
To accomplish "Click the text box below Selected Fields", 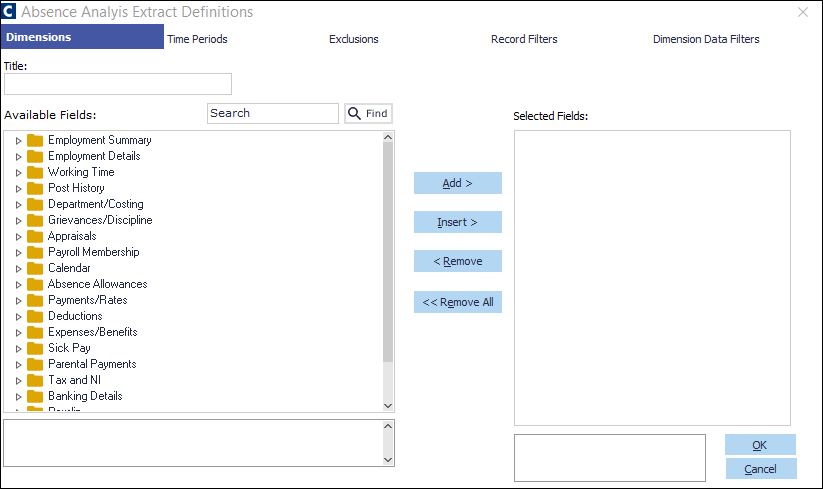I will coord(610,458).
